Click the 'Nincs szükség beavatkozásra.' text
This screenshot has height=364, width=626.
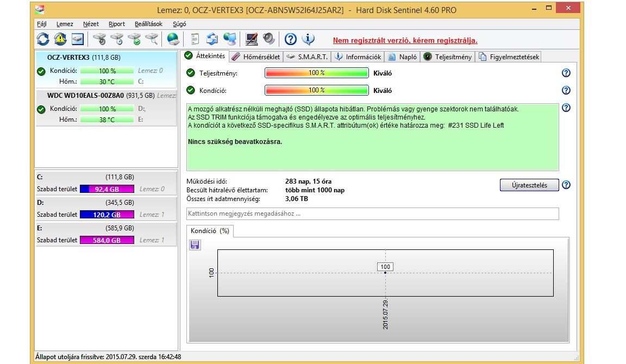point(235,142)
